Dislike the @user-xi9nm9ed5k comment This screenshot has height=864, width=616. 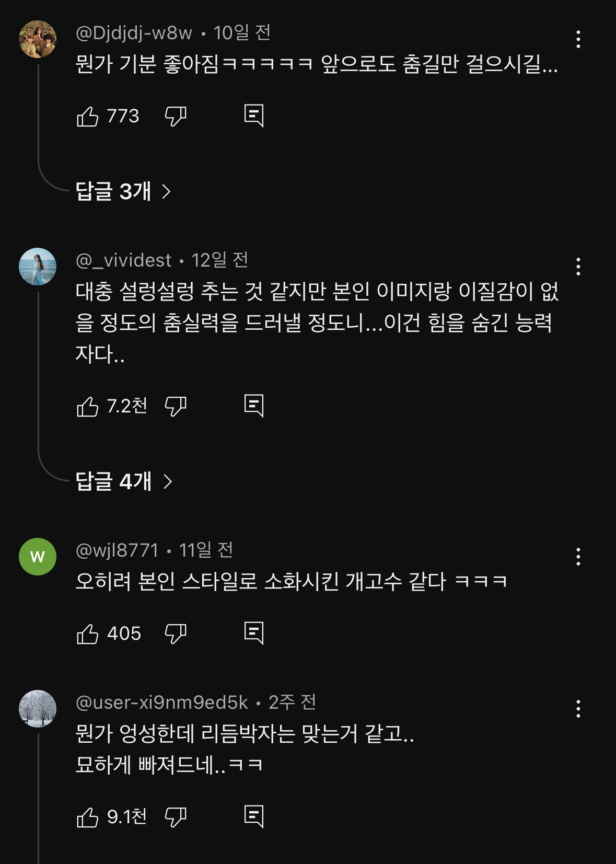(176, 817)
